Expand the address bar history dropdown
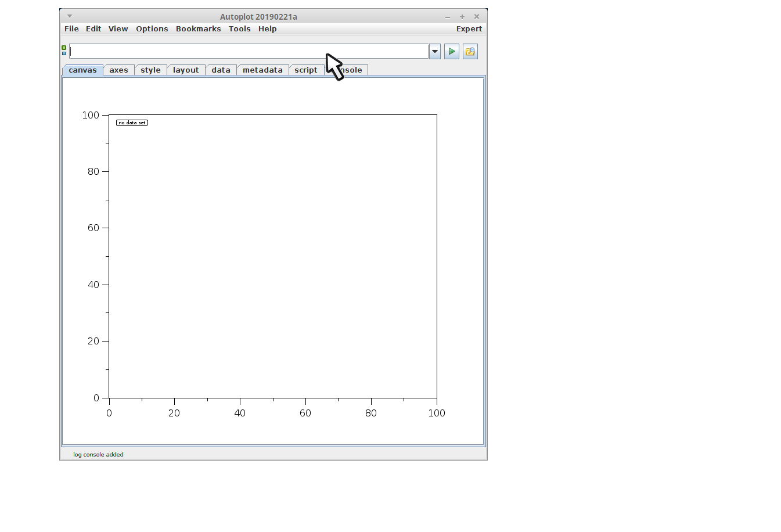Screen dimensions: 781x532 [x=434, y=52]
